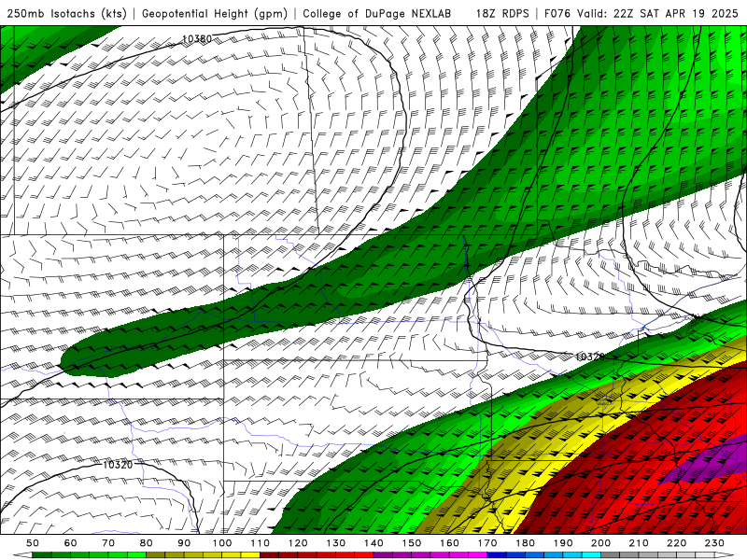
Task: Click the 'College of DuPage NEXLAB' label
Action: pos(377,13)
